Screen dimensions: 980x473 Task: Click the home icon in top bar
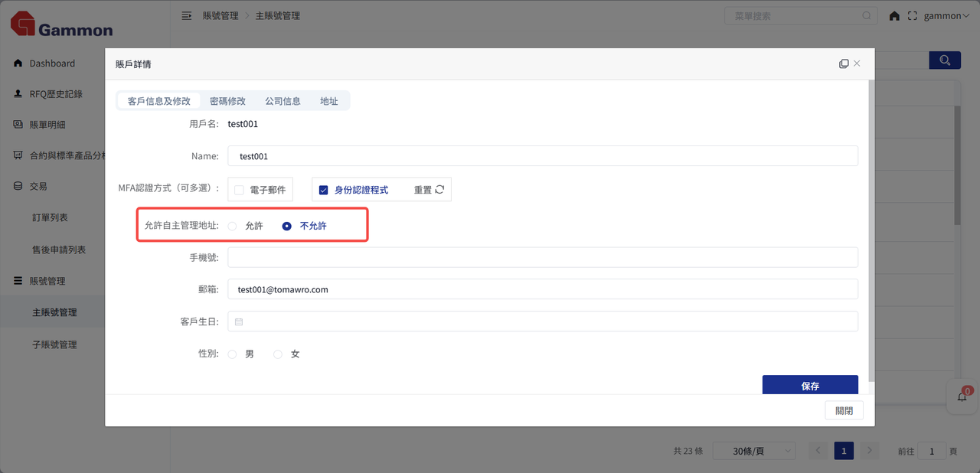click(x=894, y=15)
